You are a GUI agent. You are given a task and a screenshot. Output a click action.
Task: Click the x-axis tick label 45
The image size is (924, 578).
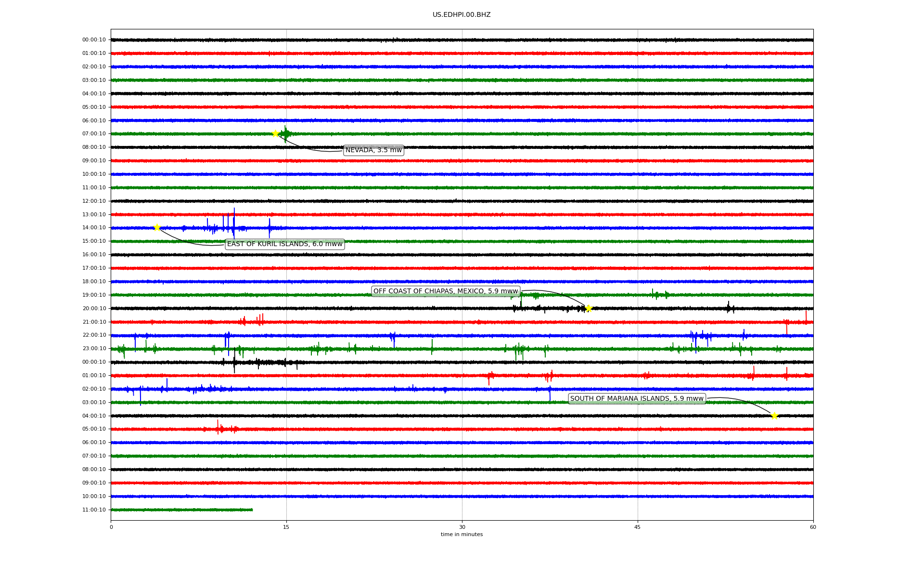point(638,527)
